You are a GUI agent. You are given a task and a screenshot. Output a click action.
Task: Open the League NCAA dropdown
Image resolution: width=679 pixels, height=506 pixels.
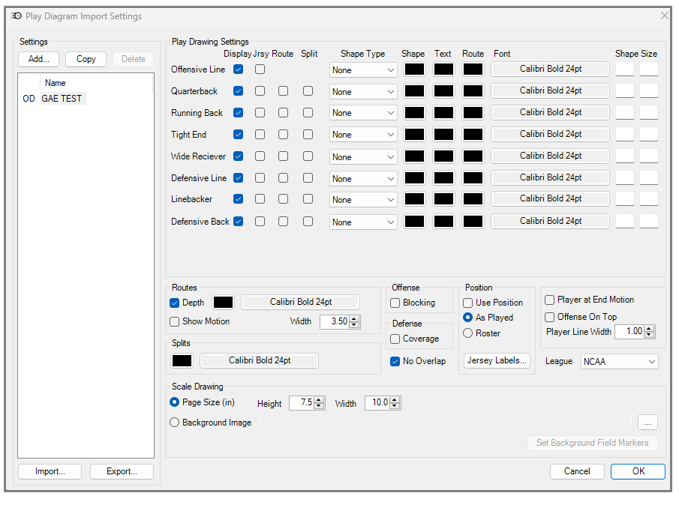click(619, 362)
